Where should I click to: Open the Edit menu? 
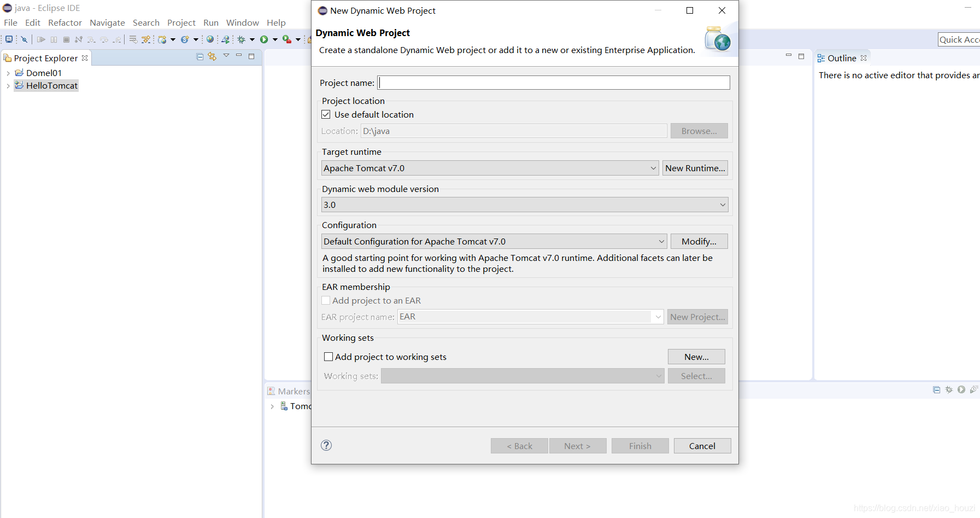pyautogui.click(x=33, y=22)
